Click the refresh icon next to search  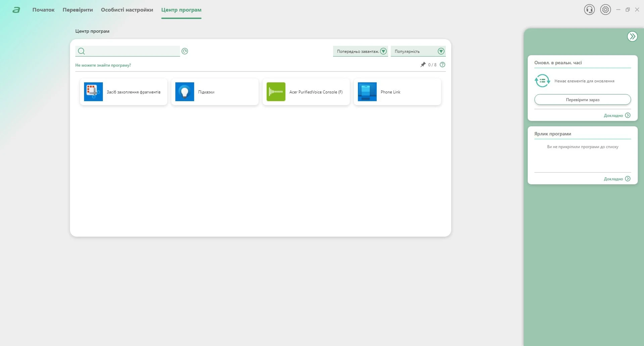click(185, 51)
